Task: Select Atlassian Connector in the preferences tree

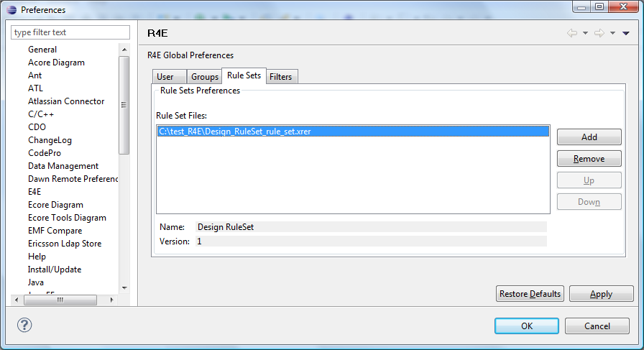Action: [x=66, y=101]
